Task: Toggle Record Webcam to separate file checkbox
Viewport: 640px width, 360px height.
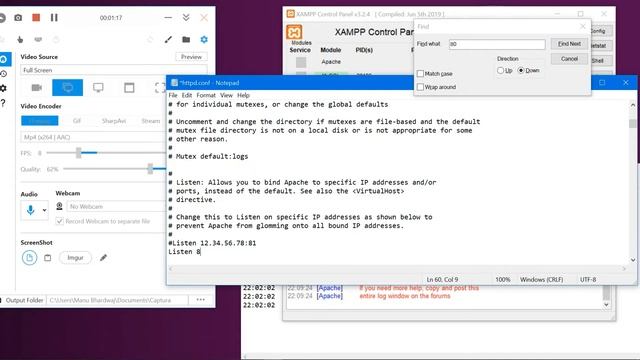Action: [x=60, y=221]
